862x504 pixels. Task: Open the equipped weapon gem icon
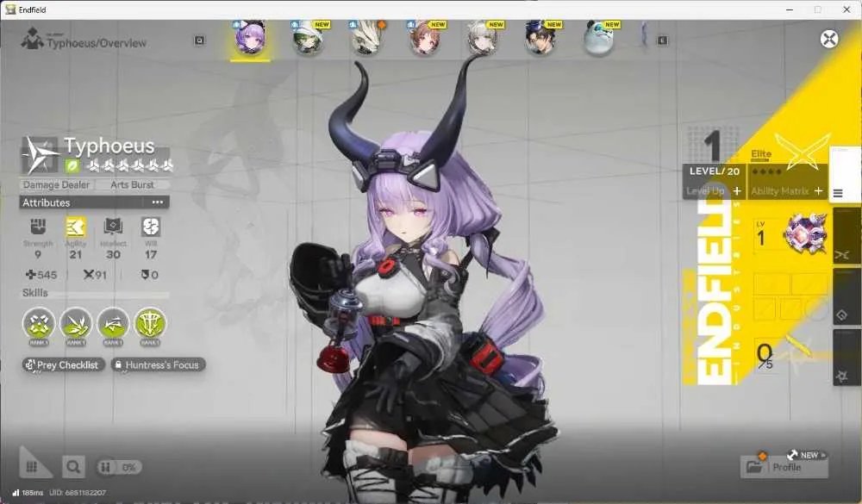(x=806, y=233)
